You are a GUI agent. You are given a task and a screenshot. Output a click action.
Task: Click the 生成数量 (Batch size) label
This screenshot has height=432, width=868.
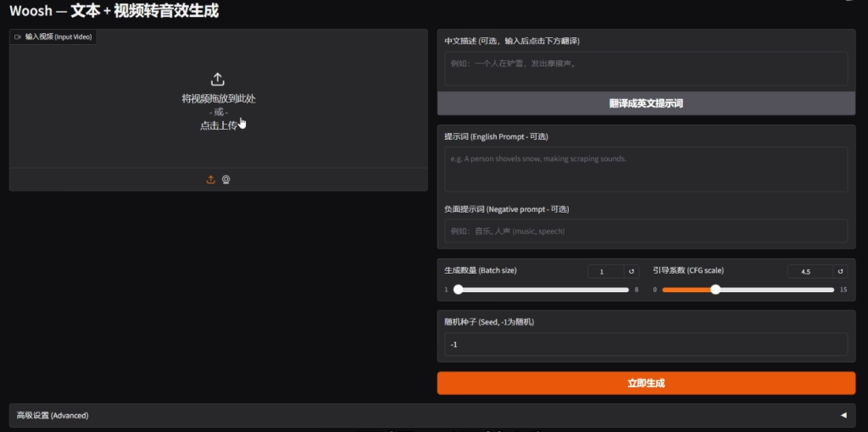tap(481, 270)
